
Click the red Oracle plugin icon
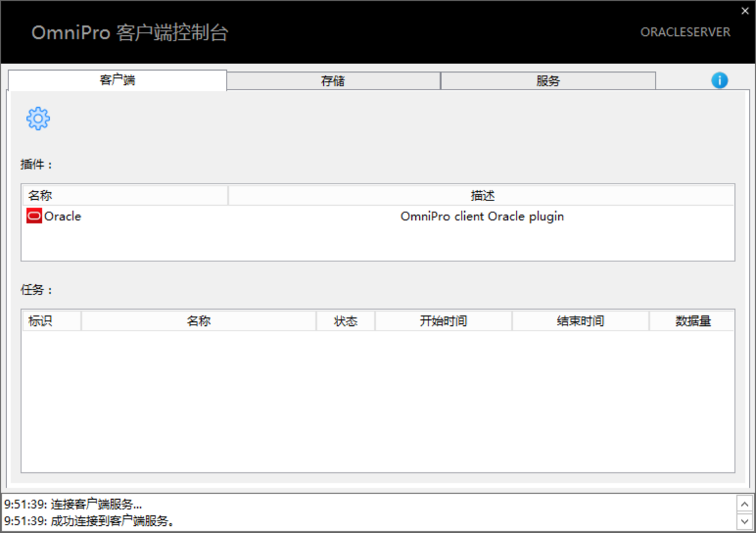click(34, 216)
